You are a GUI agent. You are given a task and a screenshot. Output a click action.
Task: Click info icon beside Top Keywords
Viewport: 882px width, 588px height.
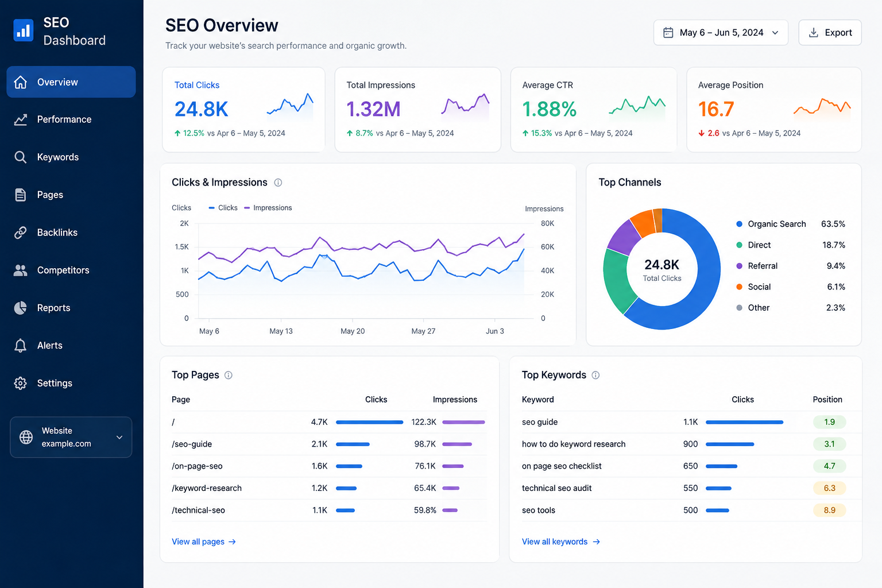(x=595, y=375)
